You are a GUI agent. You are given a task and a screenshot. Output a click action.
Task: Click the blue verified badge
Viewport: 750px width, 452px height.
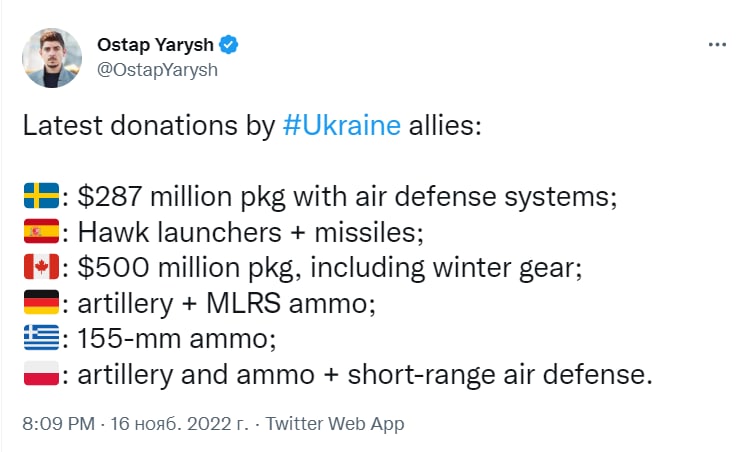[x=230, y=45]
